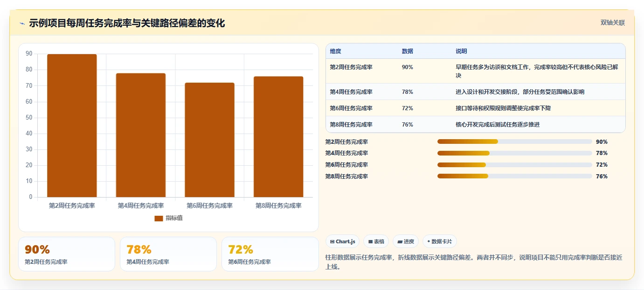
Task: Click the 维度 table column header
Action: tap(335, 51)
